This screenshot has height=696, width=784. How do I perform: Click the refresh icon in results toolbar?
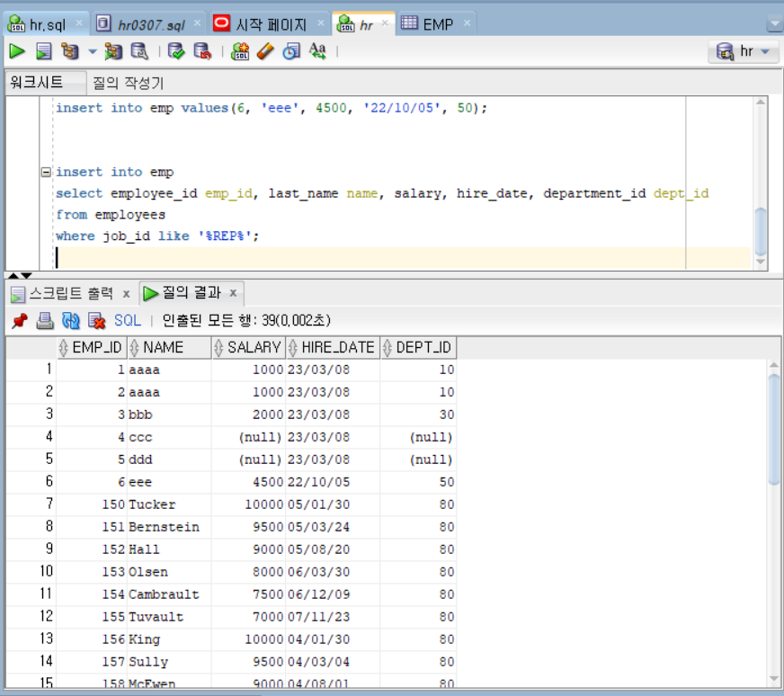click(x=70, y=320)
